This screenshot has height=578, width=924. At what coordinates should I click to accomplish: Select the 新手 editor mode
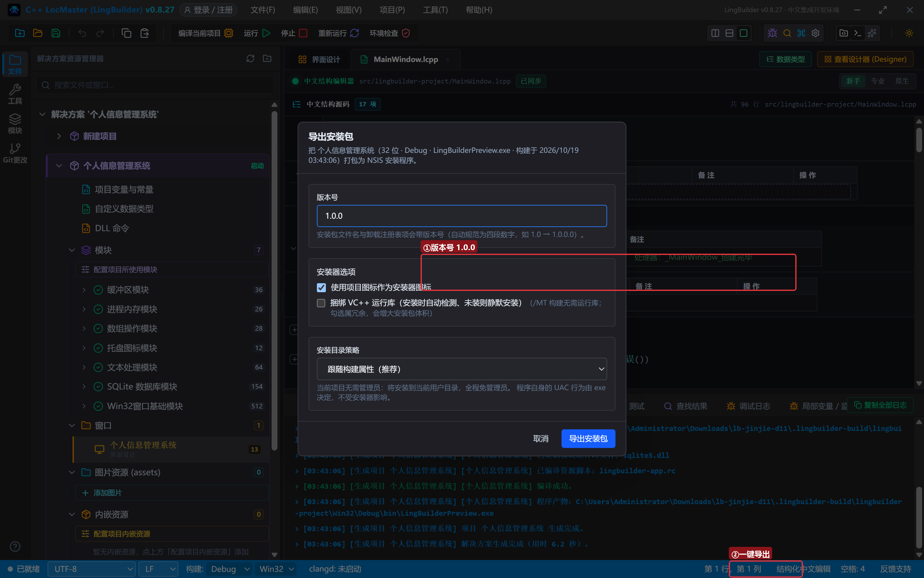[x=853, y=81]
